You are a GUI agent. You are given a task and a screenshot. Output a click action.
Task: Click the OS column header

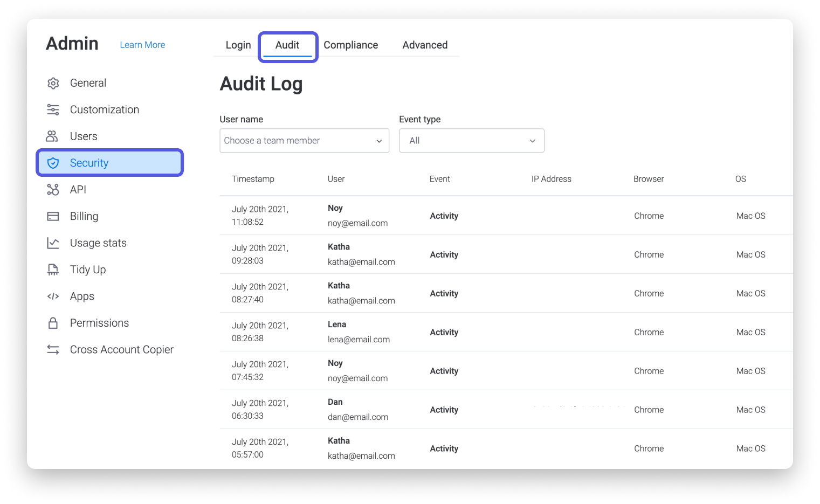pos(741,179)
